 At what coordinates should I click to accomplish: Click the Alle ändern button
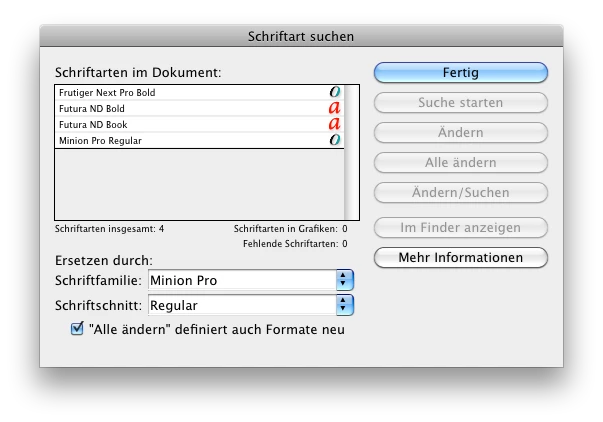coord(461,162)
